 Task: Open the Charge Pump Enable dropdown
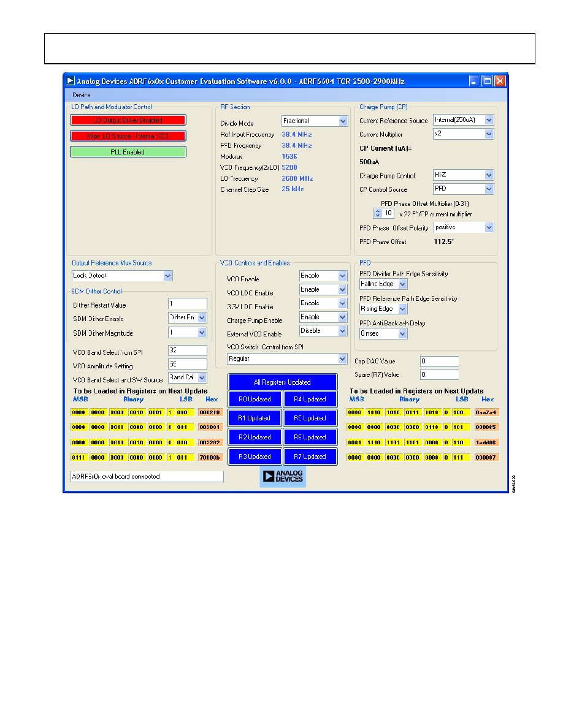point(323,317)
